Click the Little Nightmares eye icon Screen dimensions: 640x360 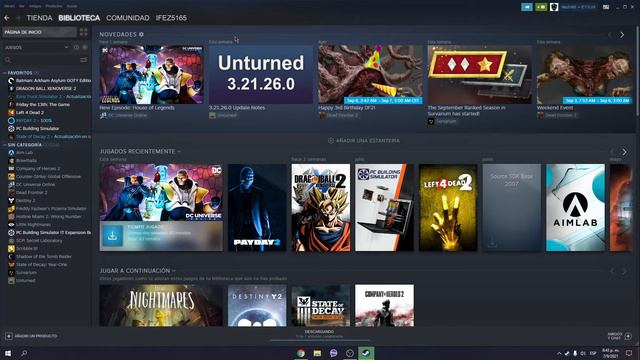point(11,224)
